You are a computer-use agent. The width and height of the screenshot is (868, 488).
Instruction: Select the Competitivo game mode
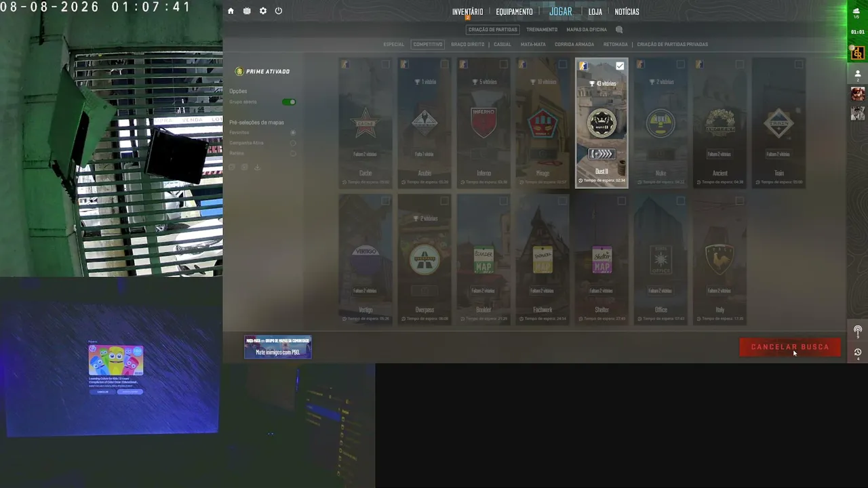pos(428,45)
